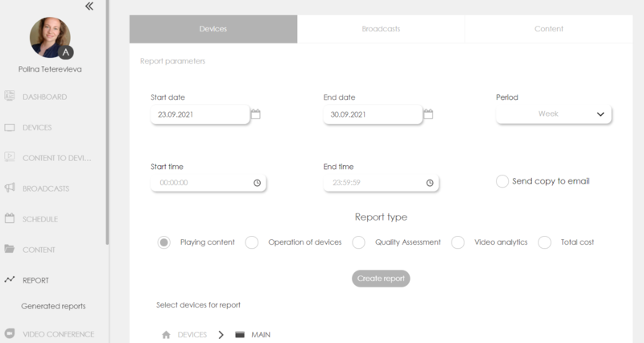
Task: Click the sidebar vertical scrollbar
Action: click(107, 121)
